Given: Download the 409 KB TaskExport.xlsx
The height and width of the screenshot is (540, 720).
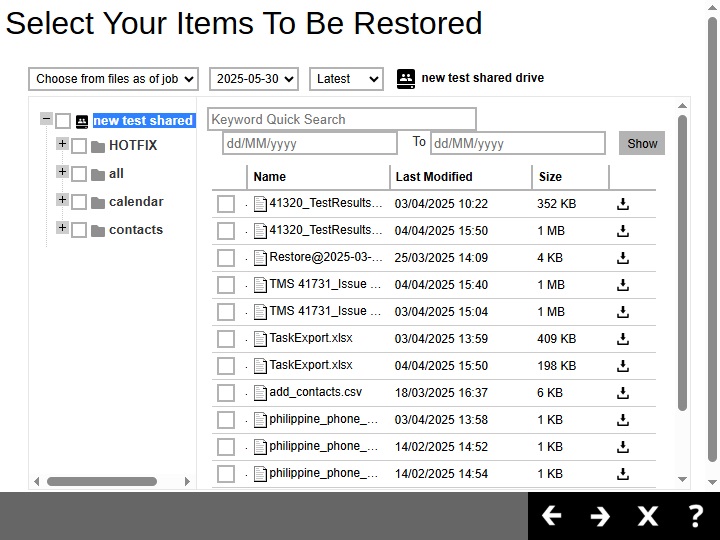Looking at the screenshot, I should tap(623, 339).
